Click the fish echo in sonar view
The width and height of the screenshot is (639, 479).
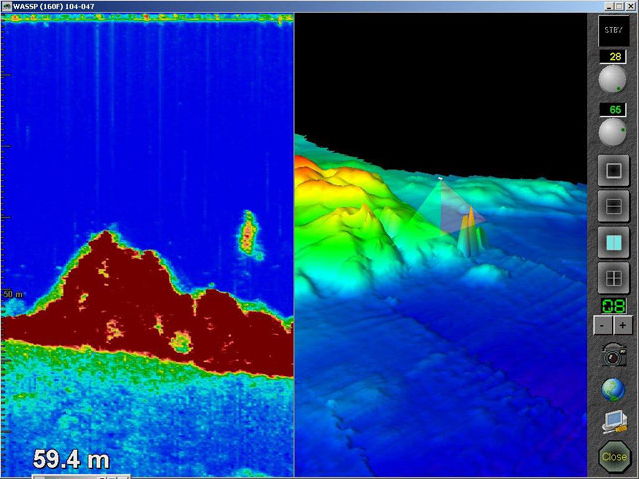pyautogui.click(x=246, y=234)
